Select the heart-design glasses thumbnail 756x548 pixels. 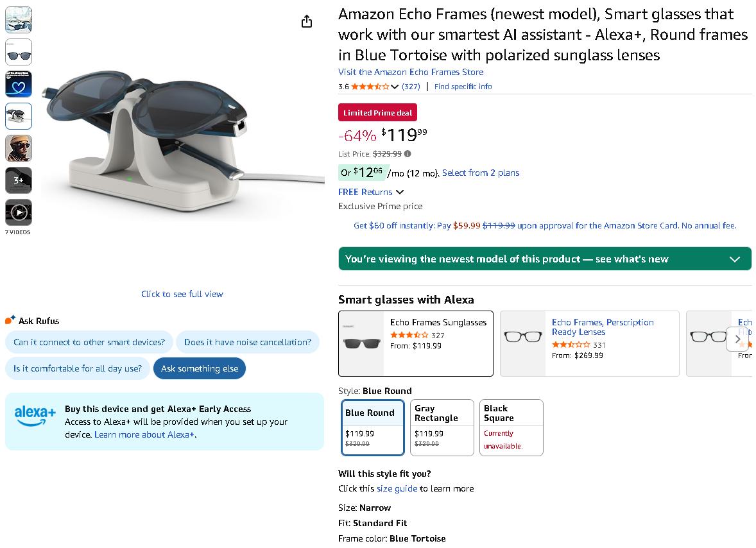point(19,83)
